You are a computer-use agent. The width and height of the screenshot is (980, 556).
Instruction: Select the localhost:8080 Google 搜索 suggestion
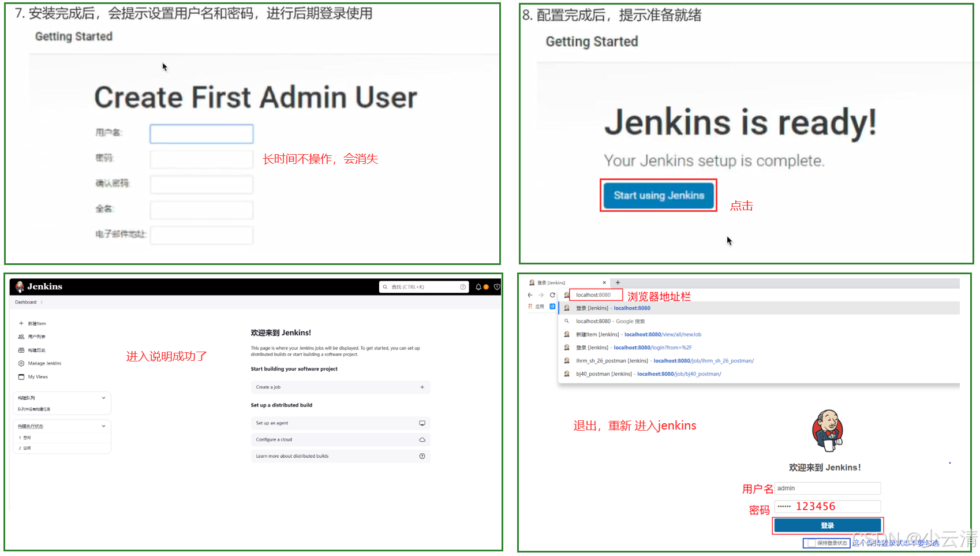(759, 321)
